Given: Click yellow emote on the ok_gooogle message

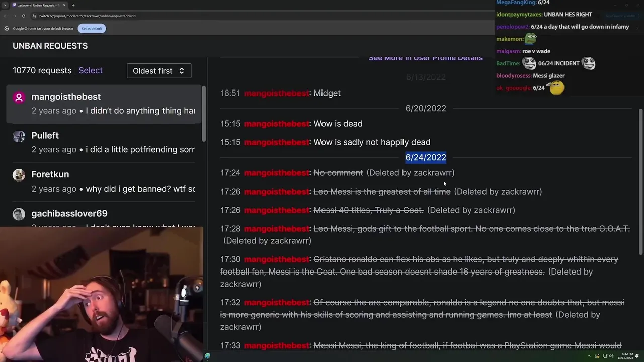Looking at the screenshot, I should coord(556,88).
